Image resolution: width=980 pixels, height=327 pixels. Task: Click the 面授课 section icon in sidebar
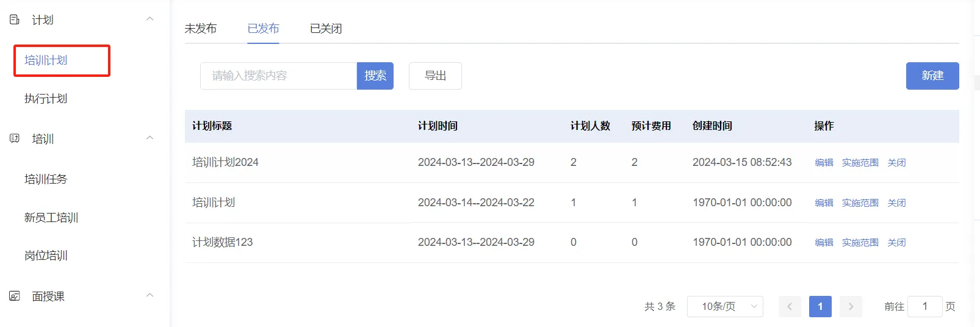coord(15,296)
